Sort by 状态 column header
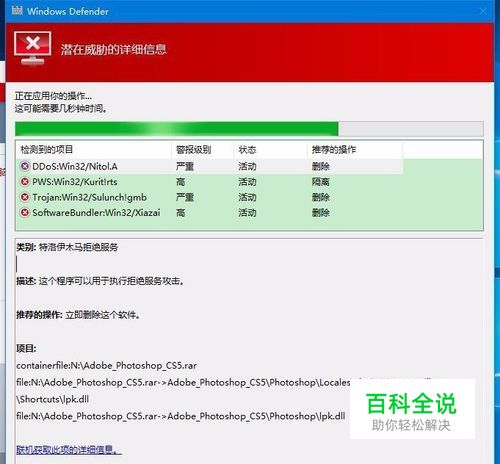This screenshot has width=500, height=464. coord(270,150)
